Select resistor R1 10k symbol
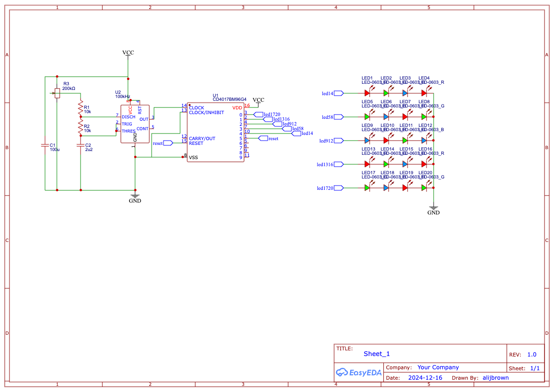 point(81,107)
